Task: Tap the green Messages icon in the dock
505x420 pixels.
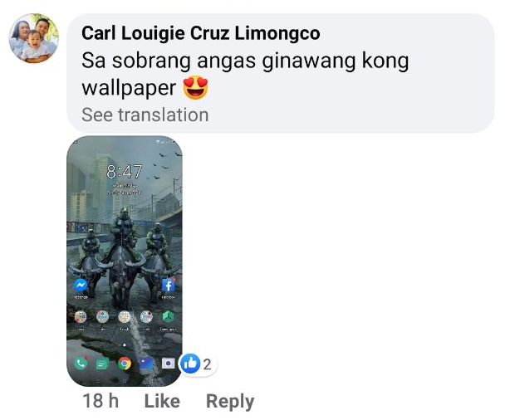Action: pos(102,364)
